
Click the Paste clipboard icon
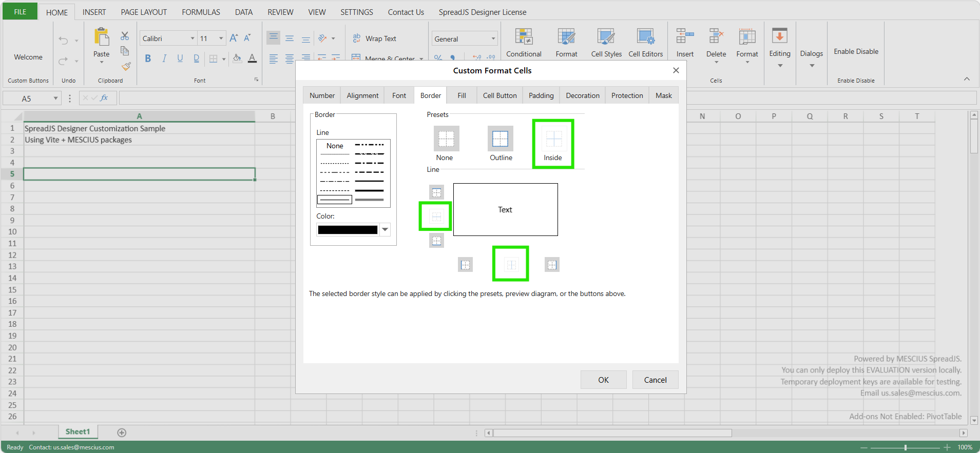[101, 37]
